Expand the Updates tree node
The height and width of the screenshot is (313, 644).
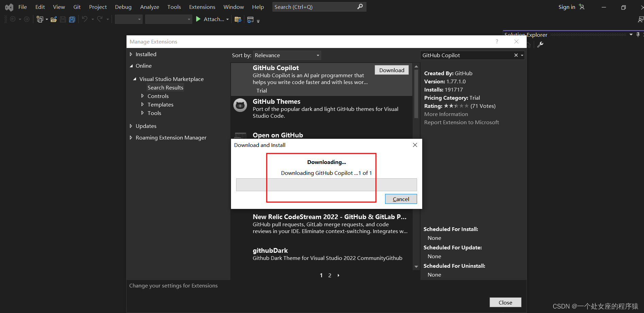coord(131,126)
